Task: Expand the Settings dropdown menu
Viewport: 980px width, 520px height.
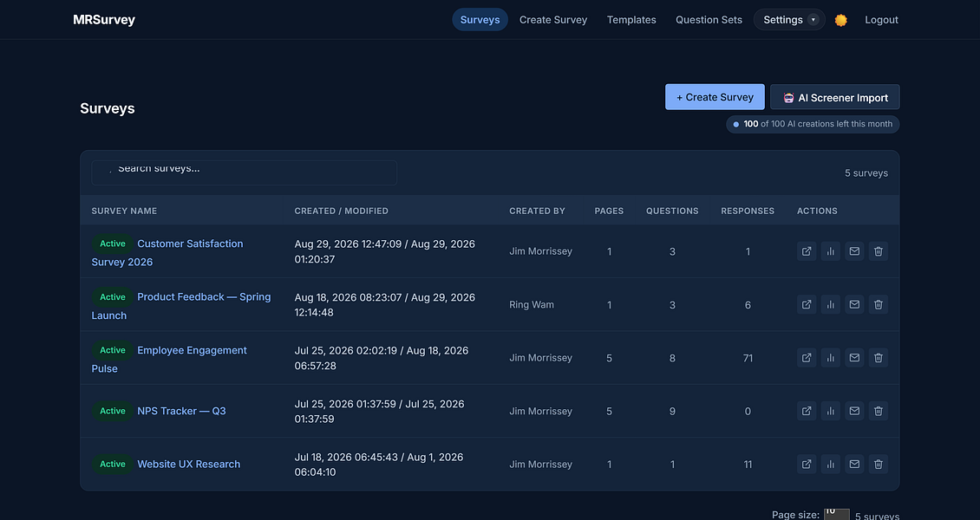Action: (789, 20)
